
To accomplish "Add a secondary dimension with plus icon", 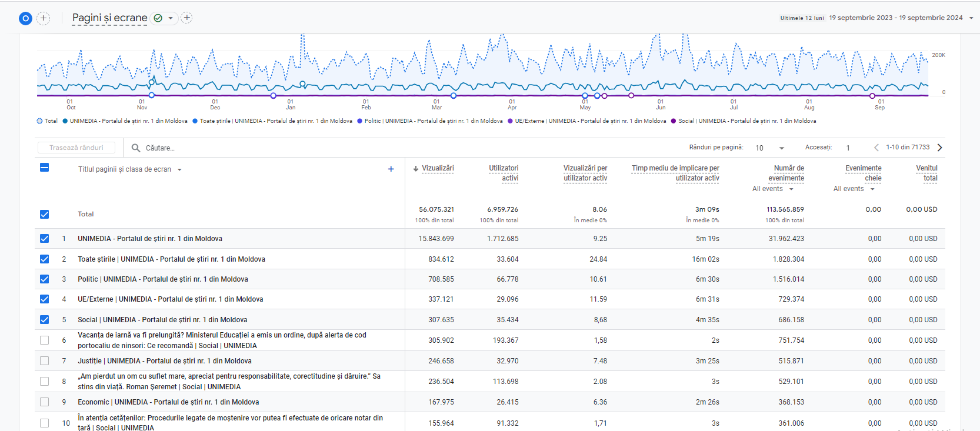I will (391, 169).
